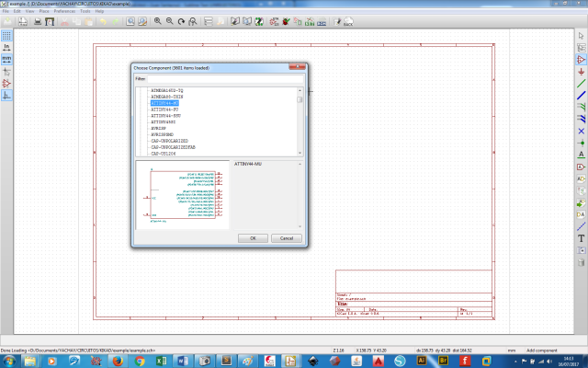Select CAP-UNPOLARIZEDFAB in the list
This screenshot has width=588, height=368.
173,147
